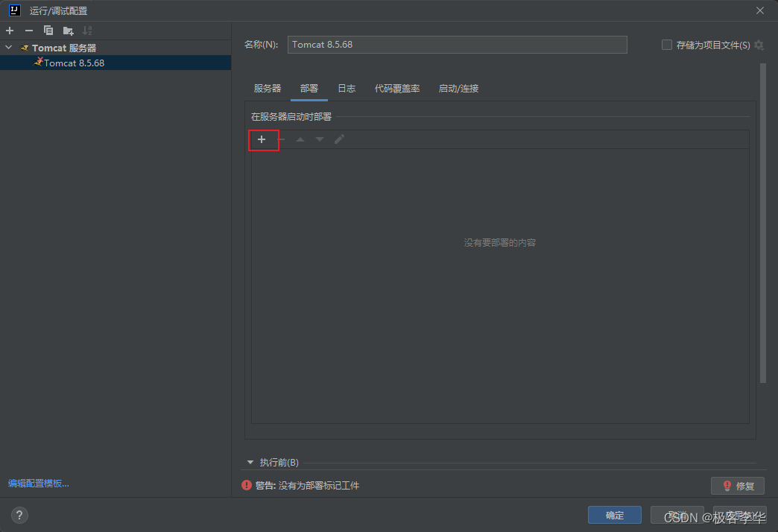The height and width of the screenshot is (532, 778).
Task: Add a deployment artifact with plus
Action: tap(262, 139)
